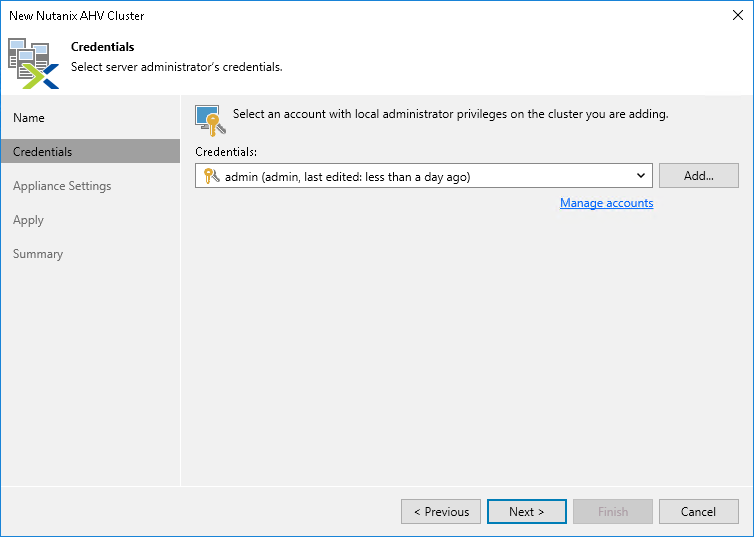
Task: Select the Credentials wizard step
Action: pyautogui.click(x=90, y=151)
